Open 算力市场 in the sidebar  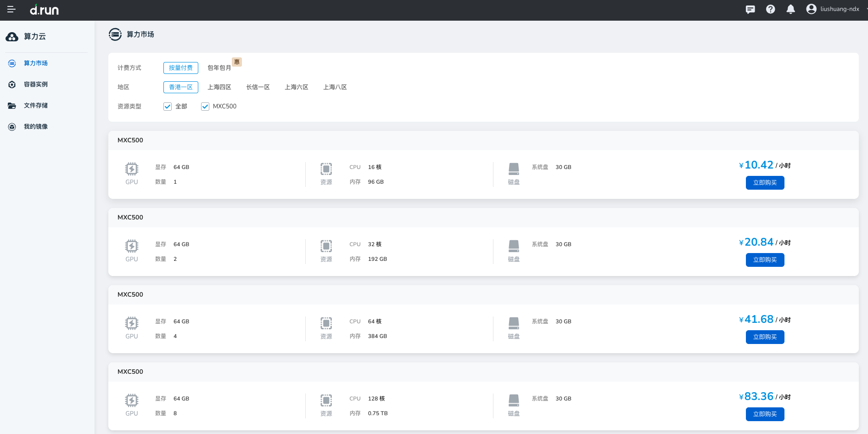[36, 63]
